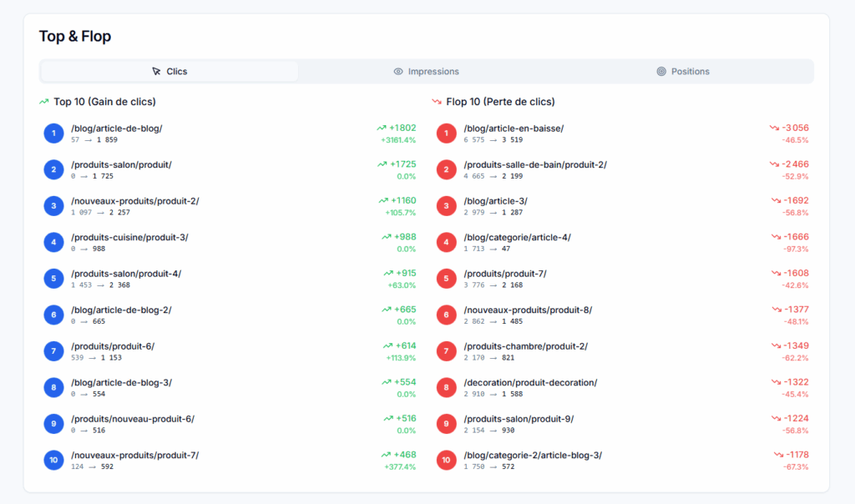
Task: Click the -97.3% percentage value
Action: click(796, 249)
